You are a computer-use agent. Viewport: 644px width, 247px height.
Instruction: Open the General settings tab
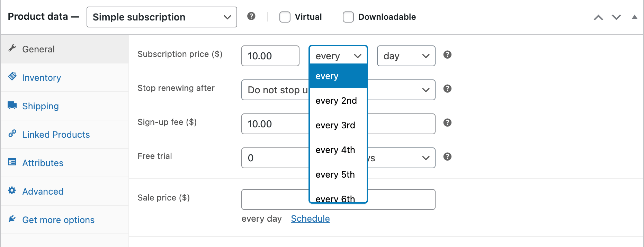[65, 49]
